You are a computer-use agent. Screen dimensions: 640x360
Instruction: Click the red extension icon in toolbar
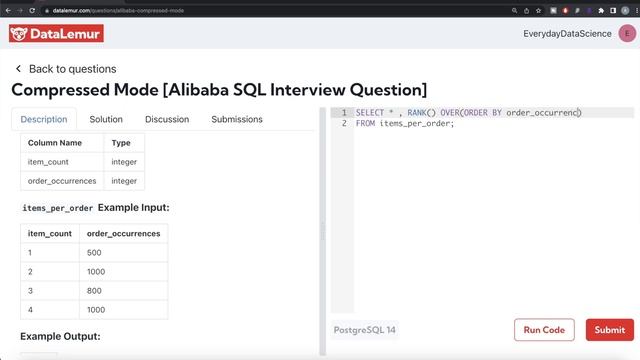(x=565, y=11)
